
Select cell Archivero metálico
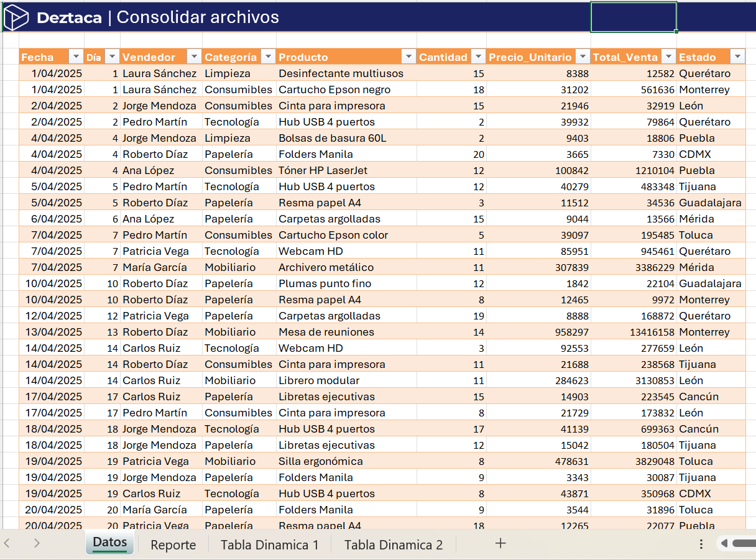click(x=346, y=267)
